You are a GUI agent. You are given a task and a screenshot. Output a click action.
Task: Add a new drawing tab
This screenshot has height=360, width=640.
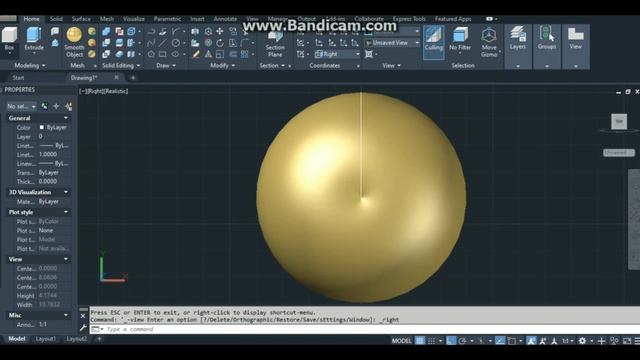(133, 78)
